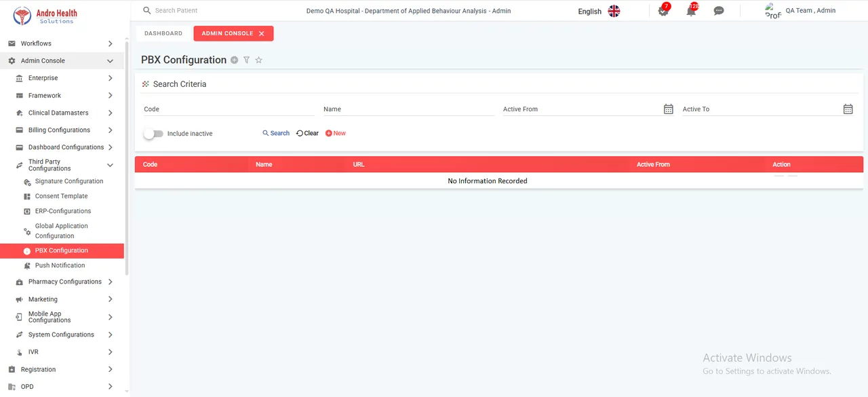Click the English language label
The height and width of the screenshot is (397, 868).
pyautogui.click(x=590, y=12)
